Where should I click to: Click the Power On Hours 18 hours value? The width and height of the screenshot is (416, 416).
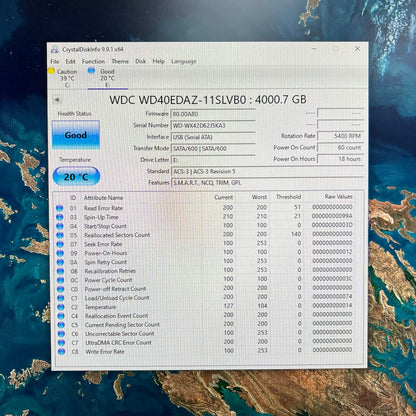pos(340,159)
